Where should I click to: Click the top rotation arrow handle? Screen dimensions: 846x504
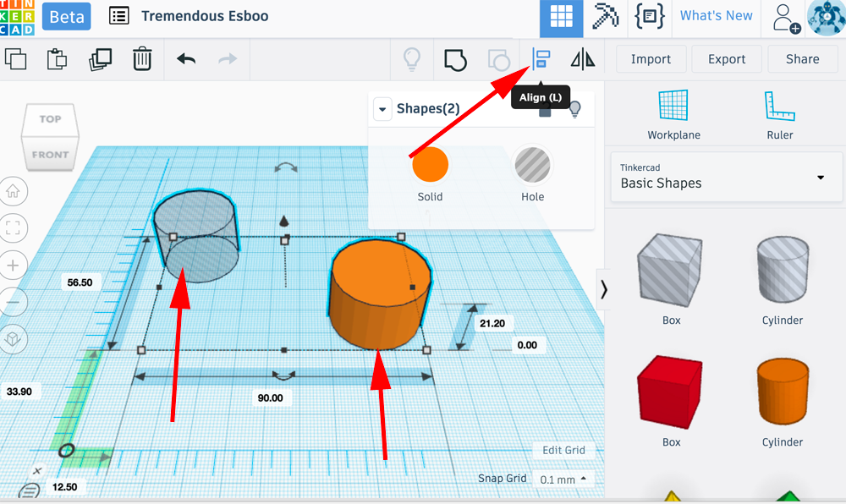point(285,167)
